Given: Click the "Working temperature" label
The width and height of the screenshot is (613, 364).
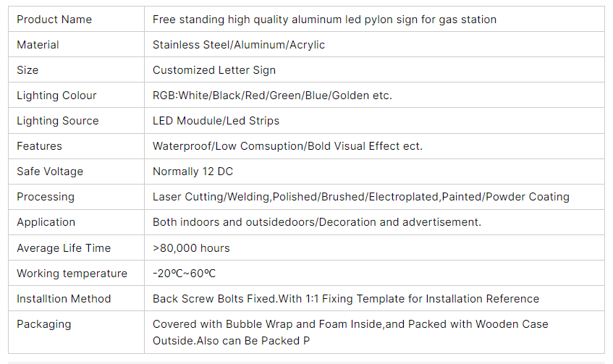Looking at the screenshot, I should (x=72, y=274).
